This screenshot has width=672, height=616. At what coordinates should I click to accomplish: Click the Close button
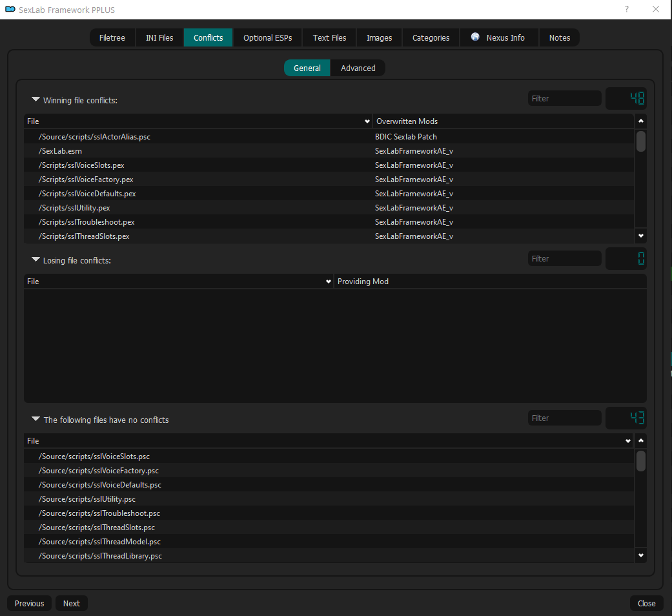[646, 603]
